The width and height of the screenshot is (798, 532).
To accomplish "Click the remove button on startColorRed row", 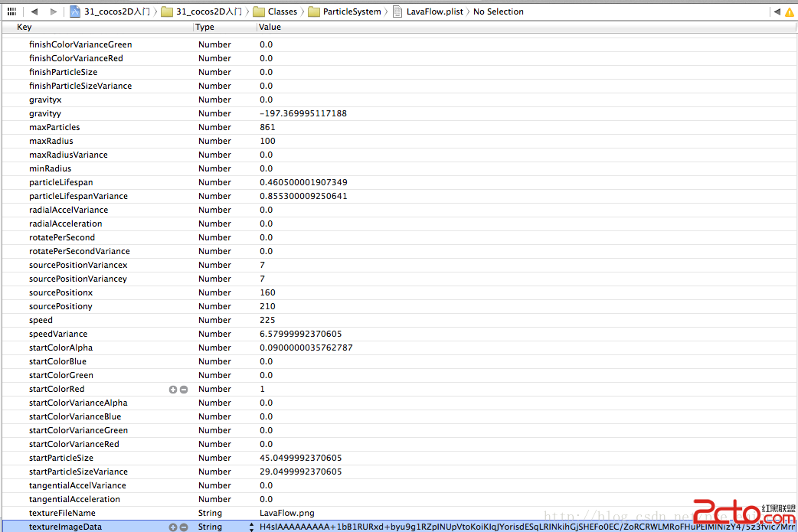I will point(184,390).
